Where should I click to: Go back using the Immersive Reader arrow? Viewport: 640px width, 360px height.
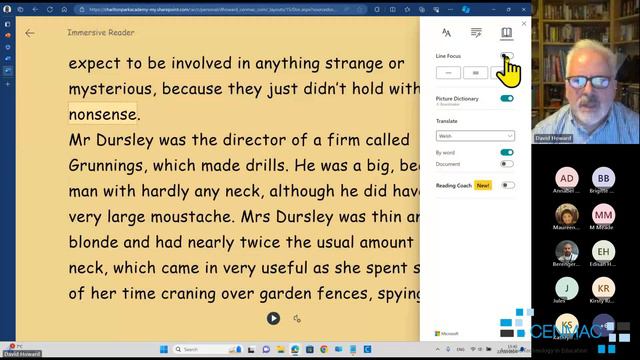tap(29, 33)
